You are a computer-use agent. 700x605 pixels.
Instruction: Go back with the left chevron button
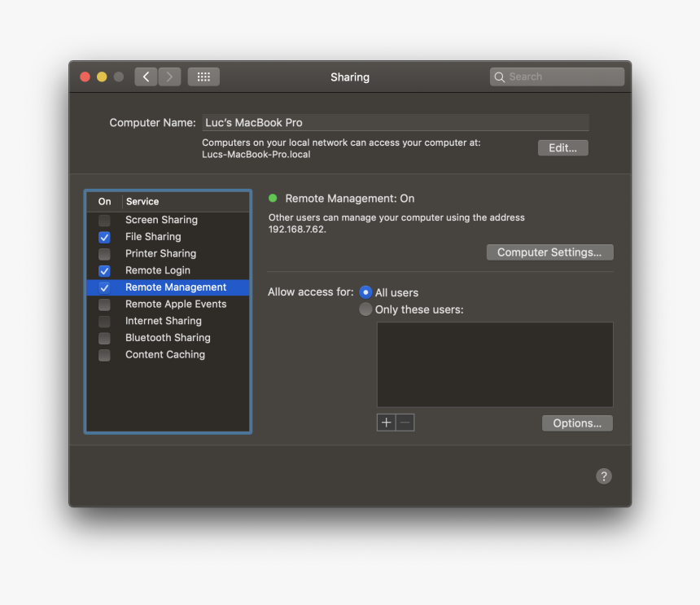tap(146, 77)
